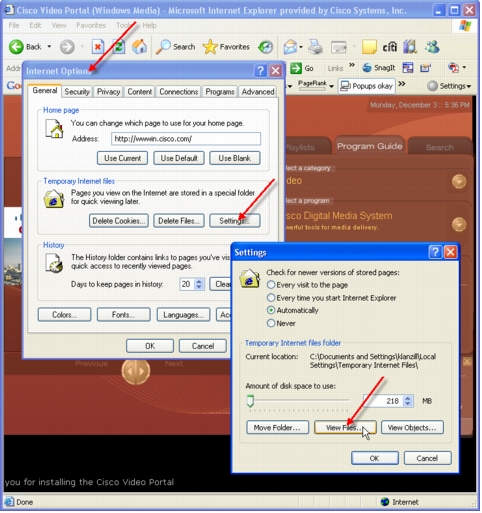Open the PageRank dropdown arrow
Image resolution: width=482 pixels, height=513 pixels.
[x=331, y=86]
